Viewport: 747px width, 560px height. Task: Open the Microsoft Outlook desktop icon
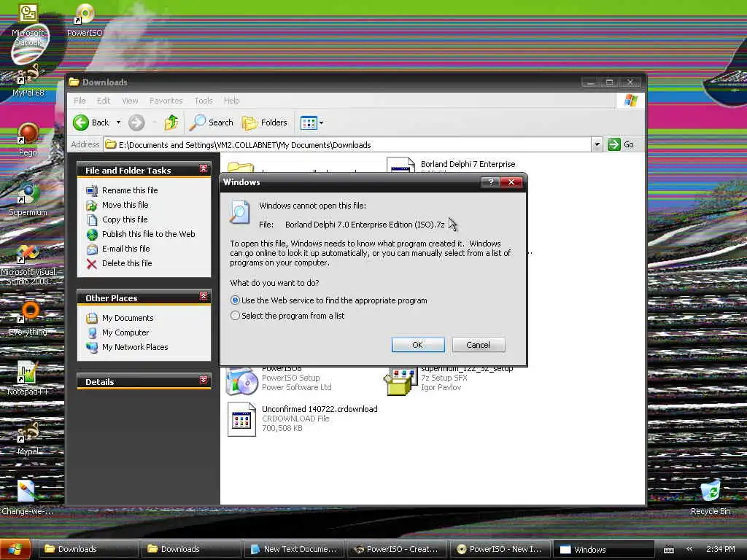pos(28,24)
